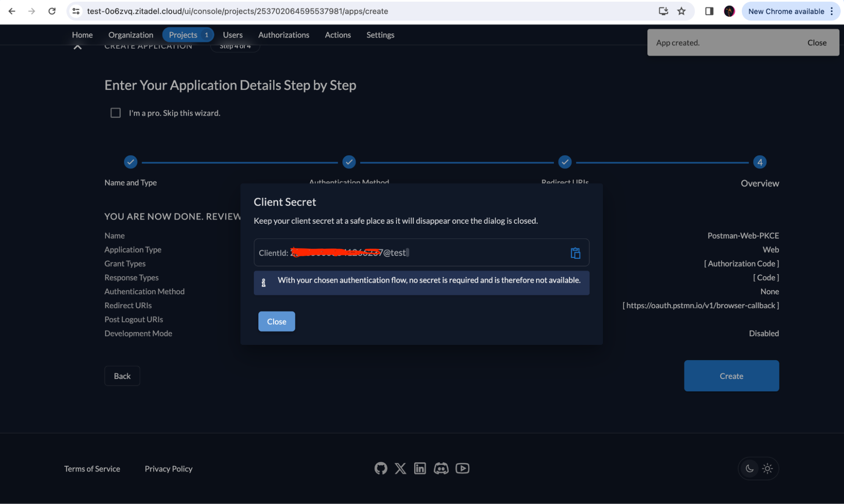Open Chrome's three-dot menu
The width and height of the screenshot is (844, 504).
(832, 11)
